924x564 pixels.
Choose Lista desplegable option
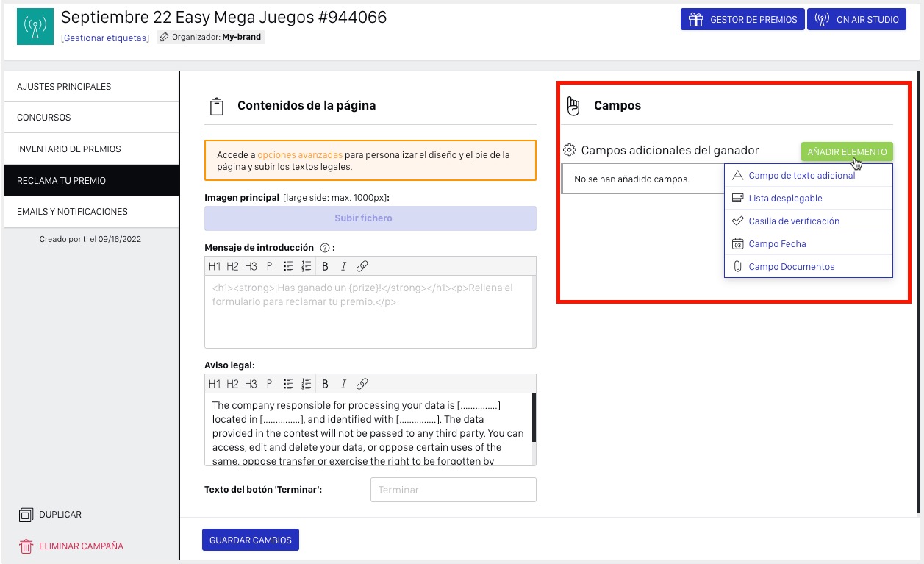785,199
